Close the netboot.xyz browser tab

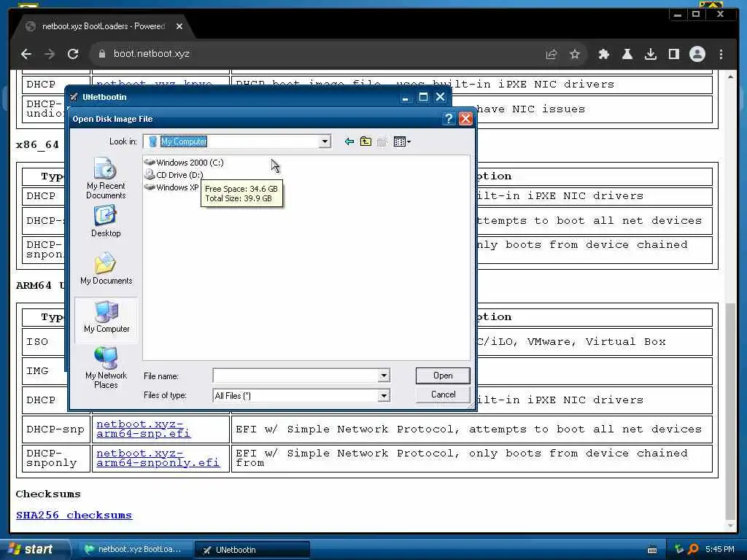[179, 26]
